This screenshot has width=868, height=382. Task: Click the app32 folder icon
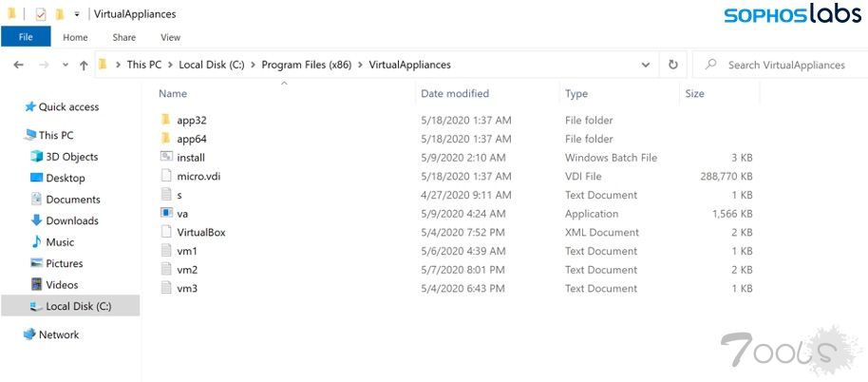click(x=165, y=121)
